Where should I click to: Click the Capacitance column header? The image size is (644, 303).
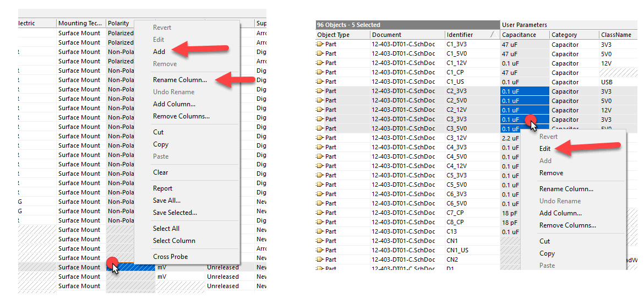(x=519, y=35)
